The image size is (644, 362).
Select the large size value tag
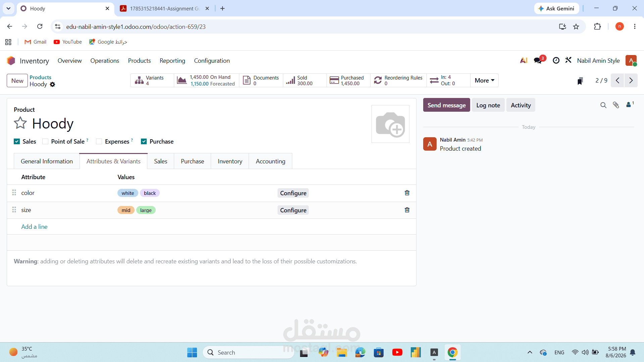click(146, 210)
